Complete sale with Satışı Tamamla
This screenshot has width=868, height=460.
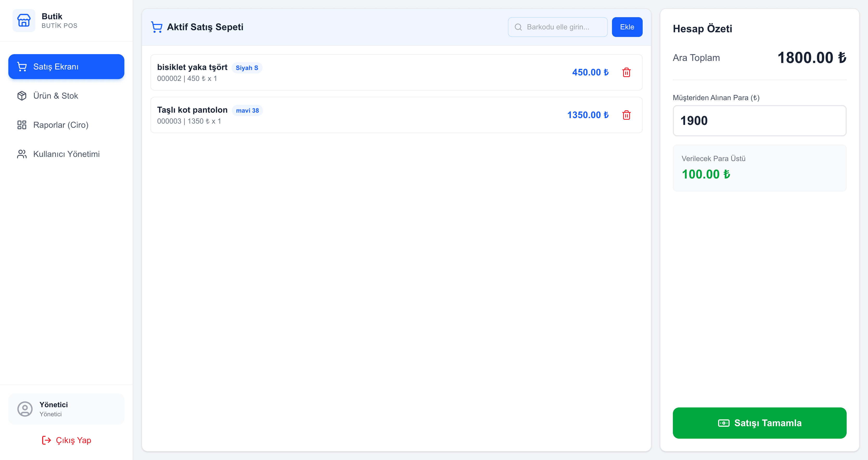click(759, 423)
